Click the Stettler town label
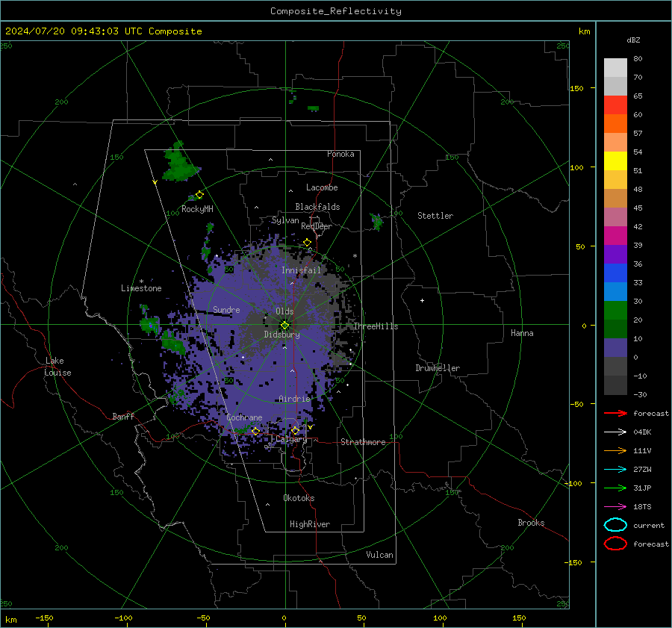Viewport: 672px width, 628px height. pos(435,216)
